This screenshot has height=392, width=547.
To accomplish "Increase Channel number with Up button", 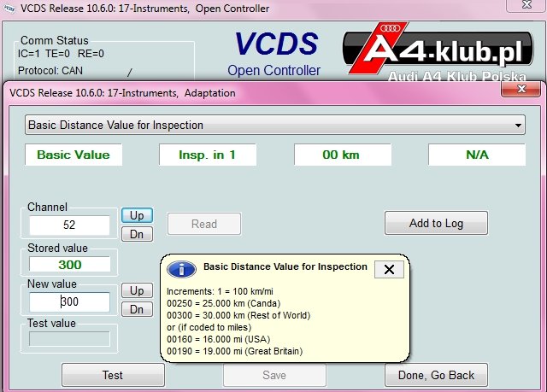I will click(137, 215).
